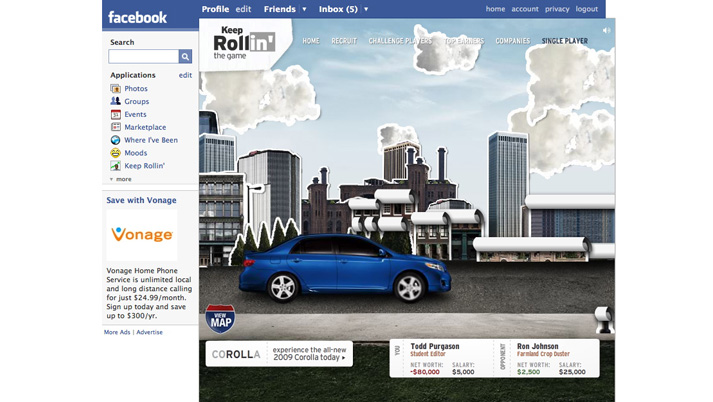The width and height of the screenshot is (713, 402).
Task: Click the Facebook logo
Action: pos(137,17)
